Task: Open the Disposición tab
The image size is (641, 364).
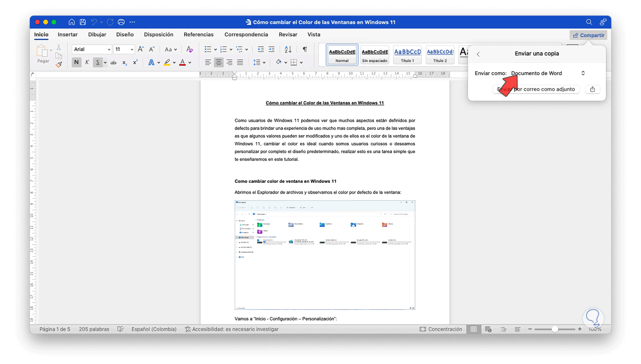Action: click(159, 35)
